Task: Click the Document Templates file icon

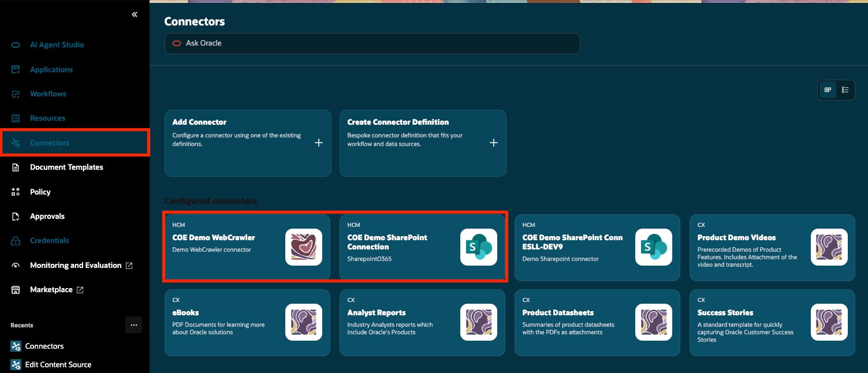Action: coord(16,167)
